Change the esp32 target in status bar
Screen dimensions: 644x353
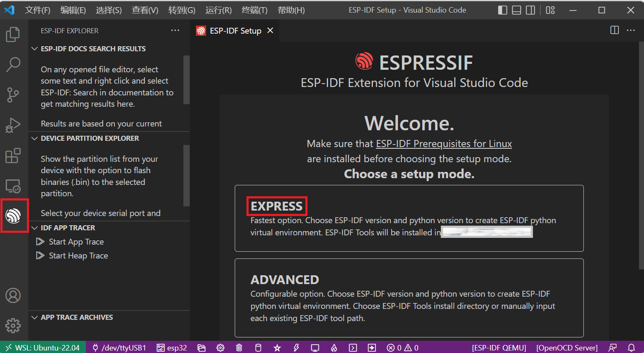click(172, 348)
